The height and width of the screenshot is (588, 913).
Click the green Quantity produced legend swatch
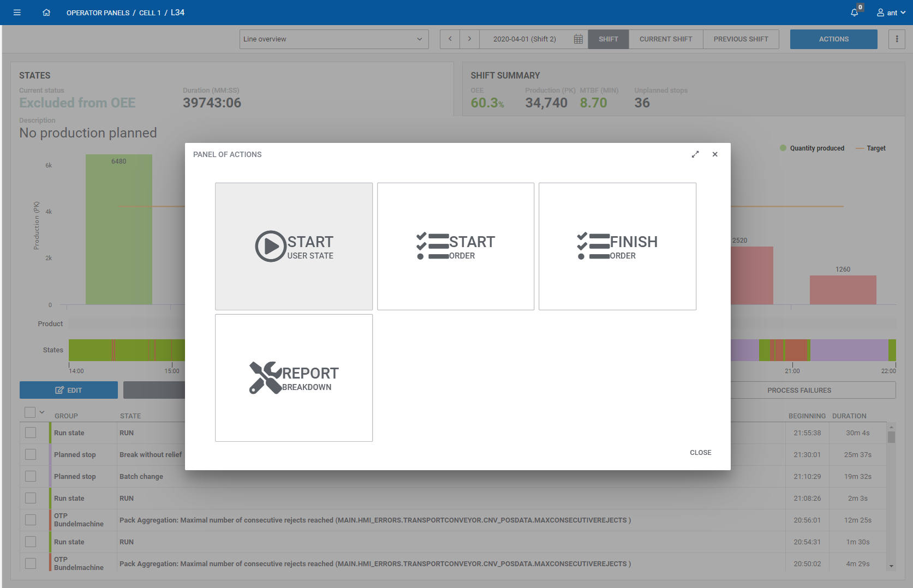(x=784, y=148)
